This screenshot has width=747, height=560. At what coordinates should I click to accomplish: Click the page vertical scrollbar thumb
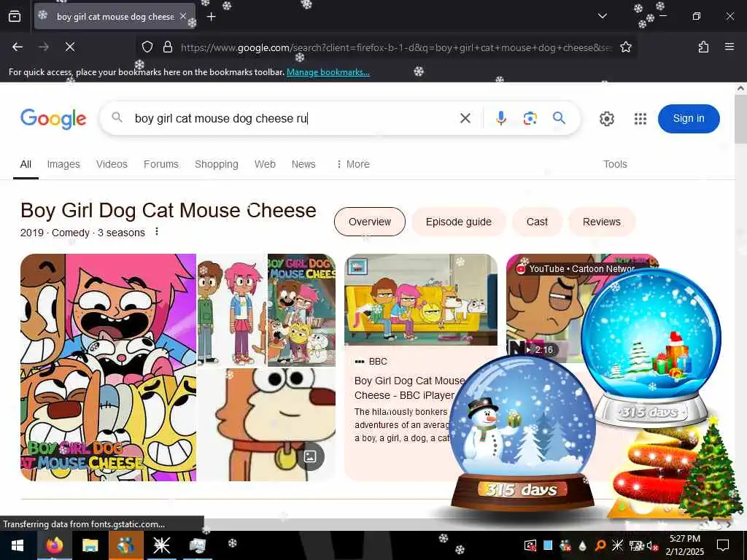tap(741, 119)
